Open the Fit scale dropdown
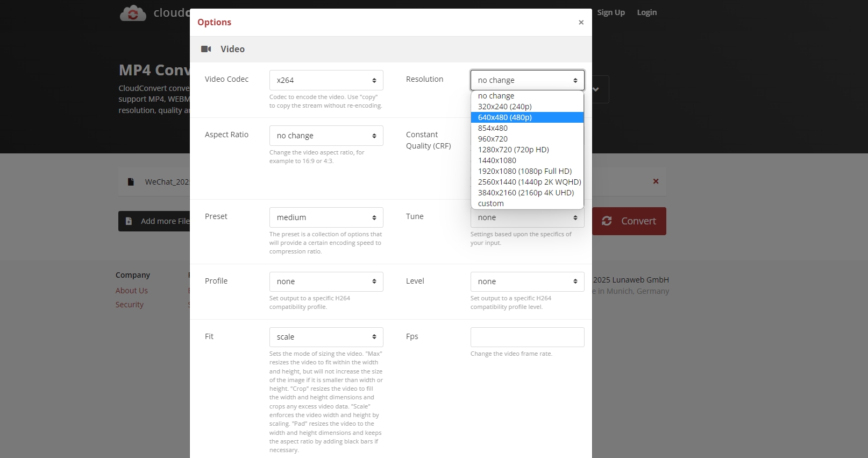The height and width of the screenshot is (458, 868). pyautogui.click(x=326, y=337)
